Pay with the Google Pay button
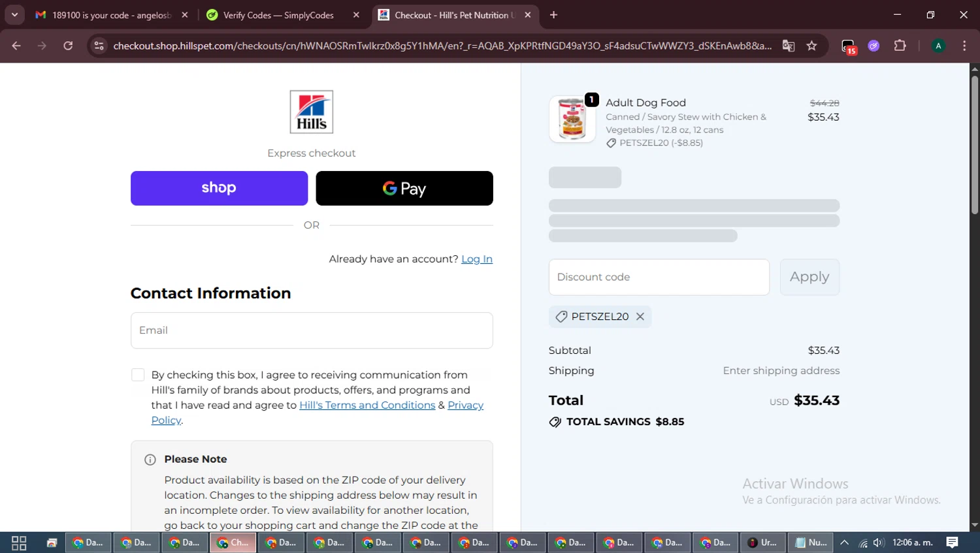The image size is (980, 553). click(x=404, y=188)
